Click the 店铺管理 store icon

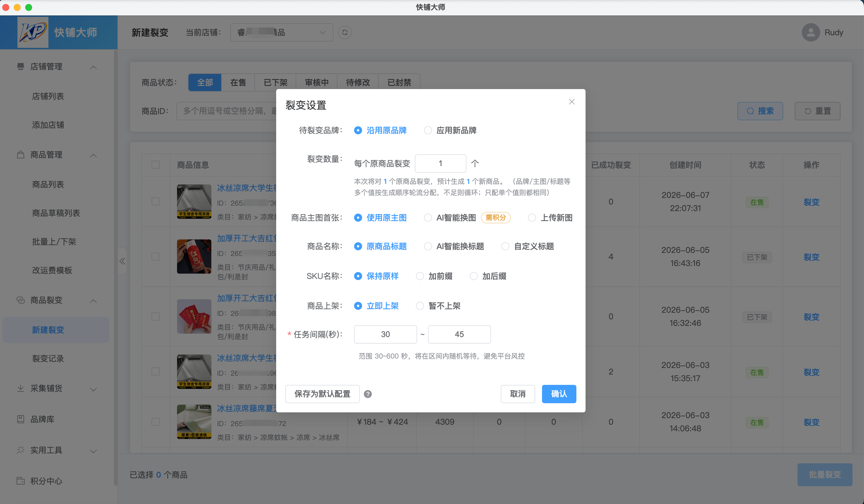pos(21,66)
